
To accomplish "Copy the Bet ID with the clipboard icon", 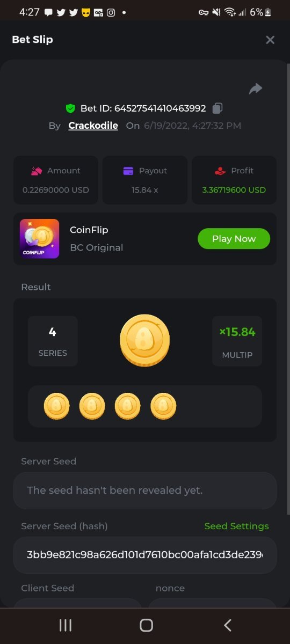I will (x=217, y=108).
